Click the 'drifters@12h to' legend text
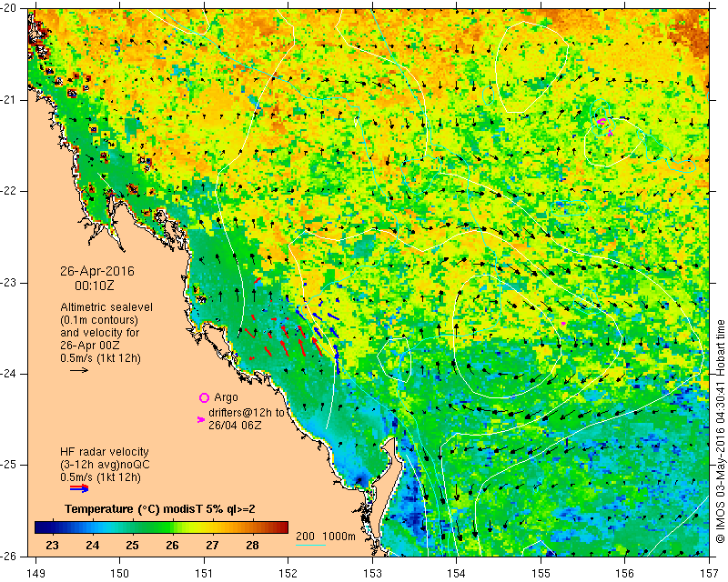The image size is (728, 582). click(x=247, y=412)
